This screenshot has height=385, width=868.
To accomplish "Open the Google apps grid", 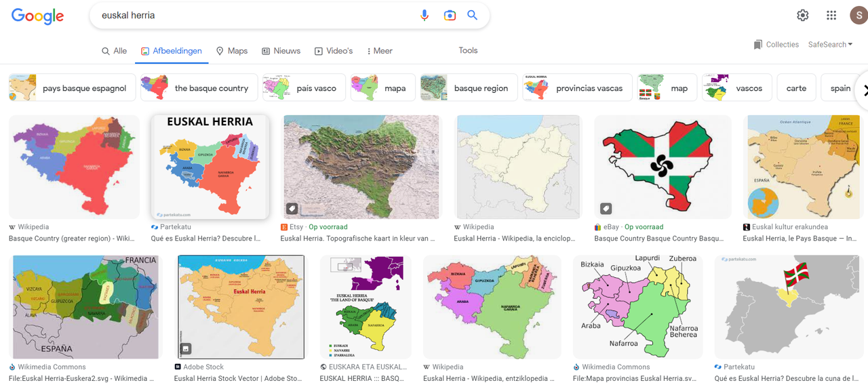I will pos(831,15).
